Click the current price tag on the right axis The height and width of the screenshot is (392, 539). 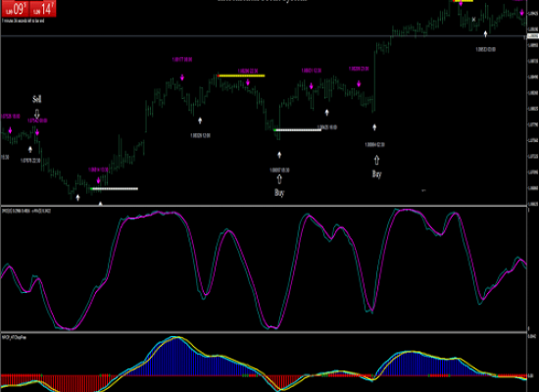click(x=532, y=36)
